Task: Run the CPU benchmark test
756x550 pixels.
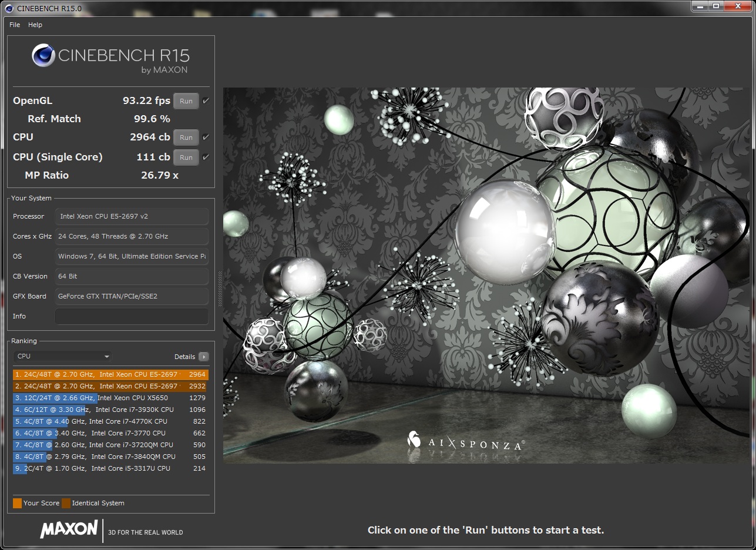Action: click(x=186, y=137)
